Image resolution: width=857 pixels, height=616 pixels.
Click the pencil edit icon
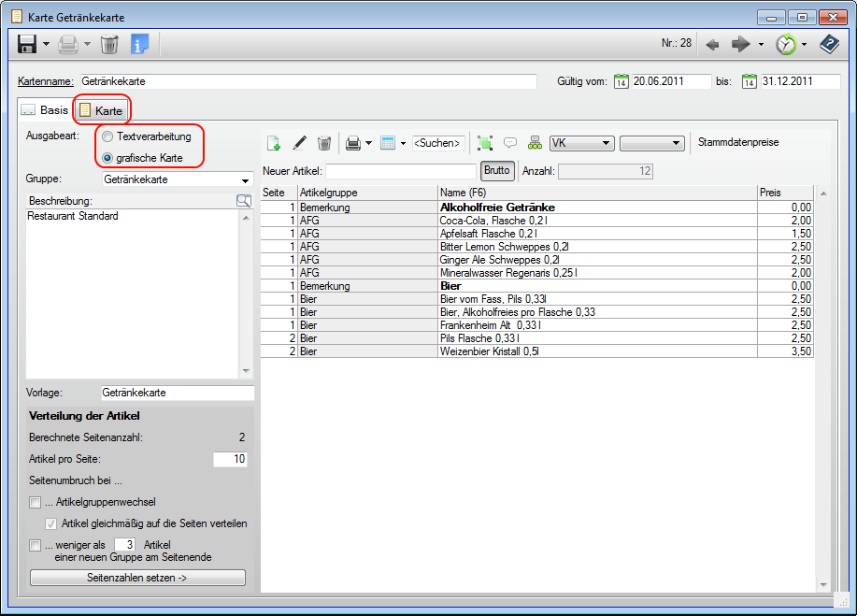(299, 143)
